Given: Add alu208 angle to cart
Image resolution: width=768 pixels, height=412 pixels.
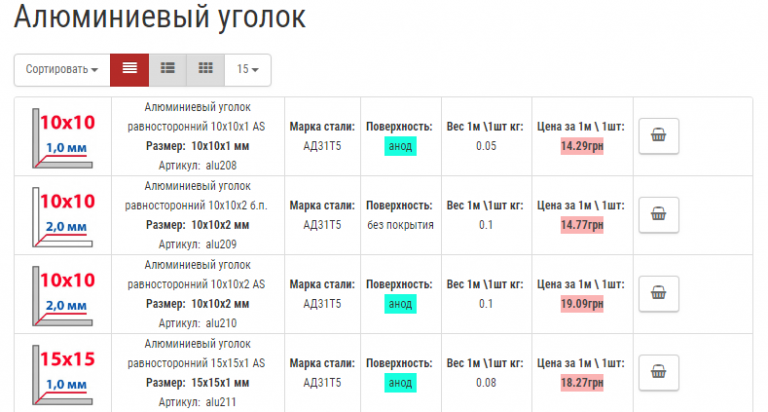Looking at the screenshot, I should [x=658, y=134].
